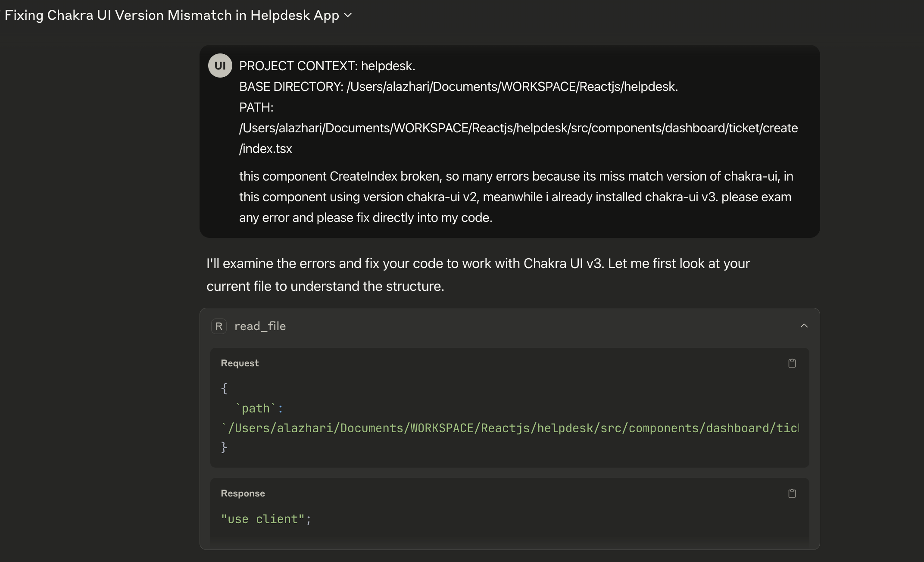Click the green file path value in Request

coord(510,428)
